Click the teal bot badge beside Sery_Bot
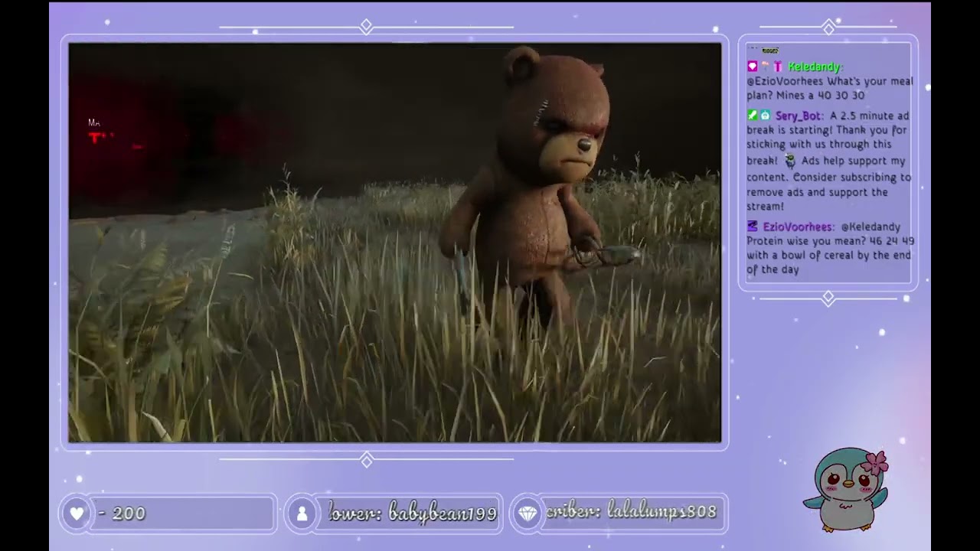Screen dimensions: 980x551 click(765, 116)
